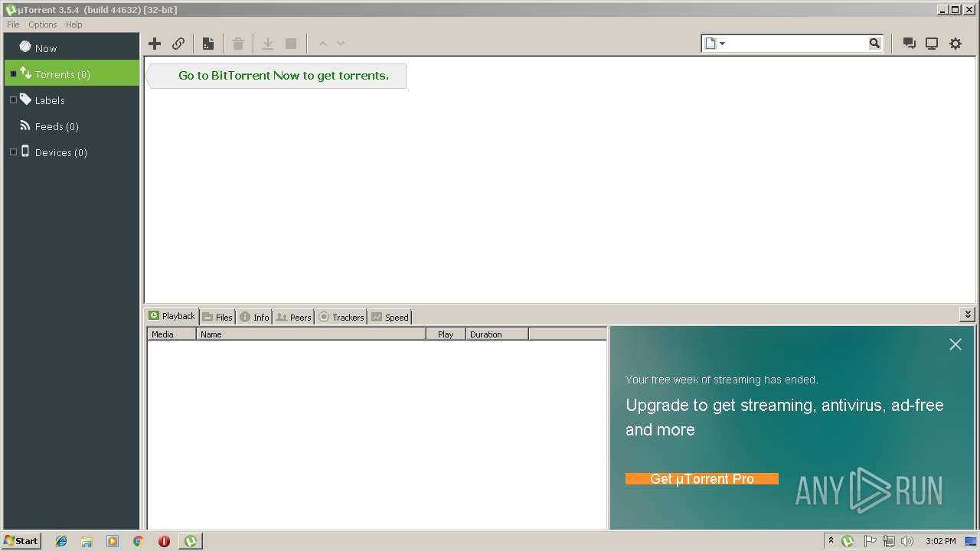Screen dimensions: 980x551
Task: Click the Start download arrow icon
Action: pos(268,44)
